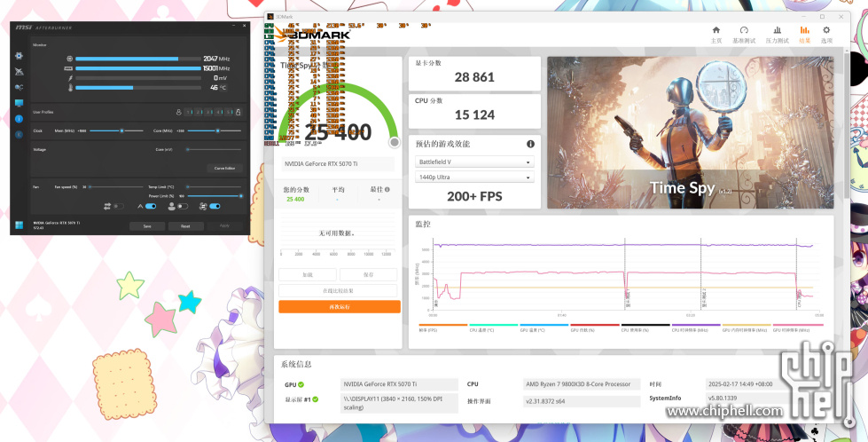This screenshot has height=442, width=868.
Task: Click the Reset button in Afterburner
Action: pos(185,226)
